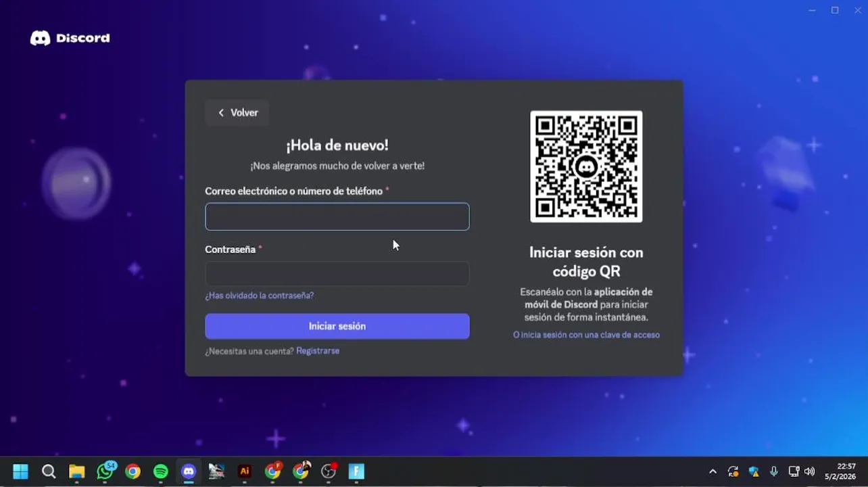Image resolution: width=868 pixels, height=487 pixels.
Task: Click into the Contraseña password field
Action: coord(337,274)
